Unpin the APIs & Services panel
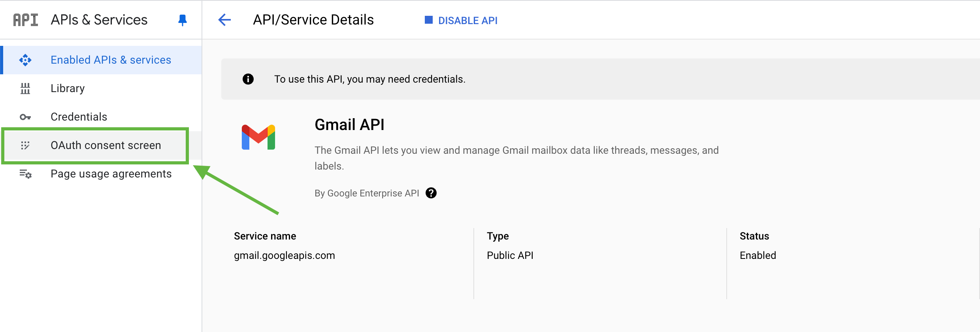The image size is (980, 332). (x=182, y=20)
